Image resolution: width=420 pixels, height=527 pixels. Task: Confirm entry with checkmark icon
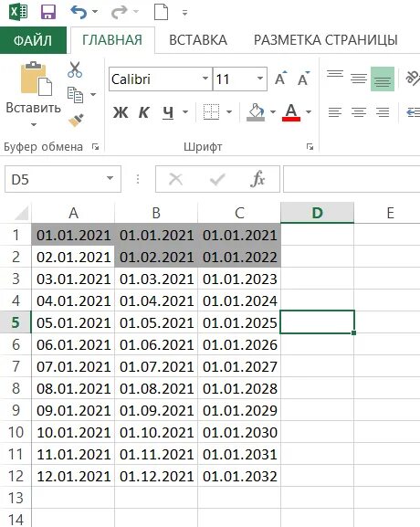tap(217, 179)
